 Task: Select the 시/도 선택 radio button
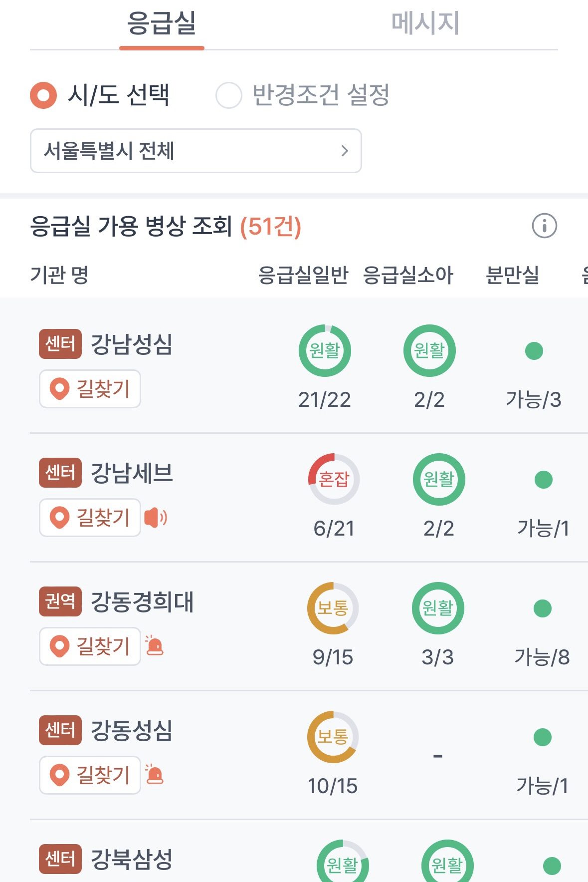(43, 95)
